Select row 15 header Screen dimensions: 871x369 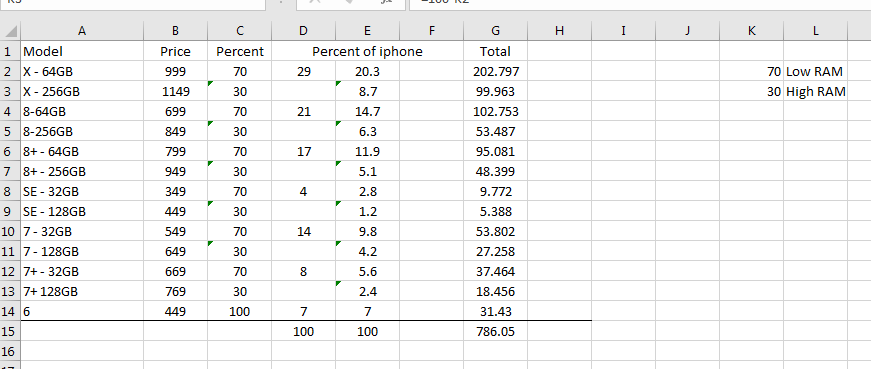click(10, 332)
